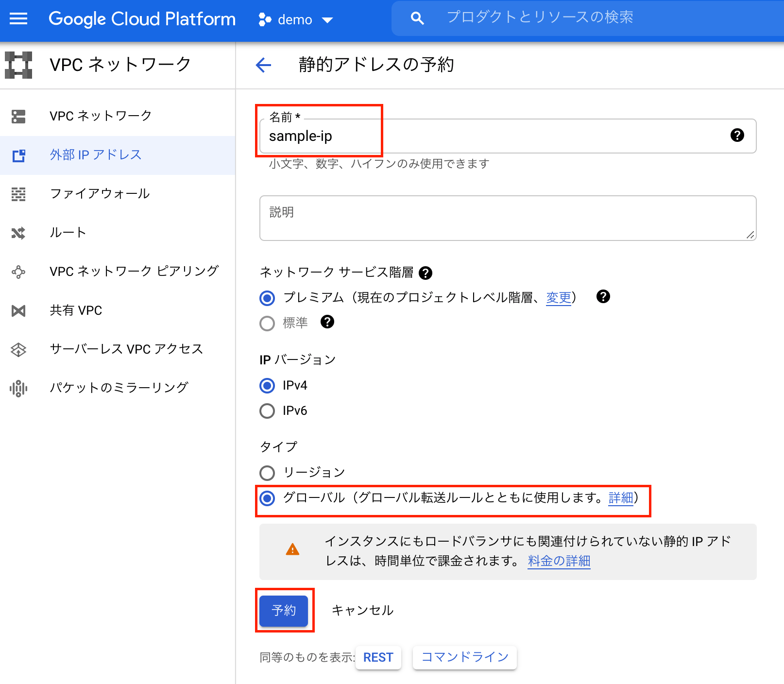Choose IPv6 as the IP version

point(267,410)
